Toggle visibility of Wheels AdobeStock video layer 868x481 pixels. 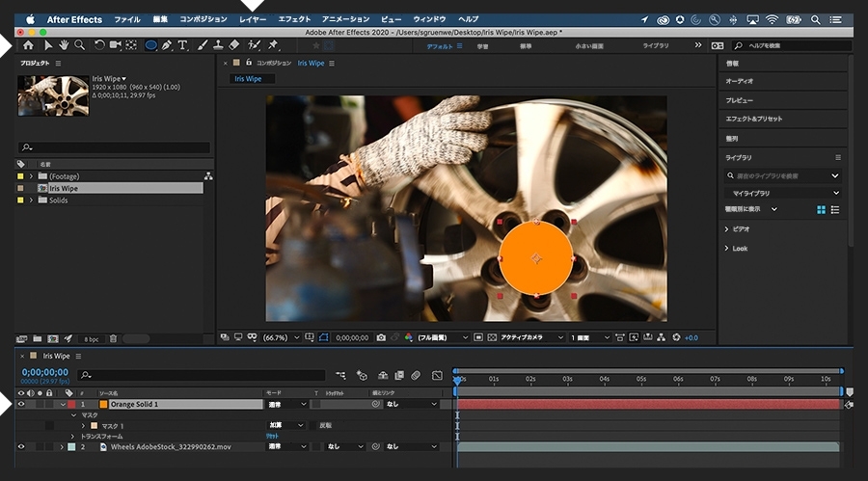coord(21,447)
